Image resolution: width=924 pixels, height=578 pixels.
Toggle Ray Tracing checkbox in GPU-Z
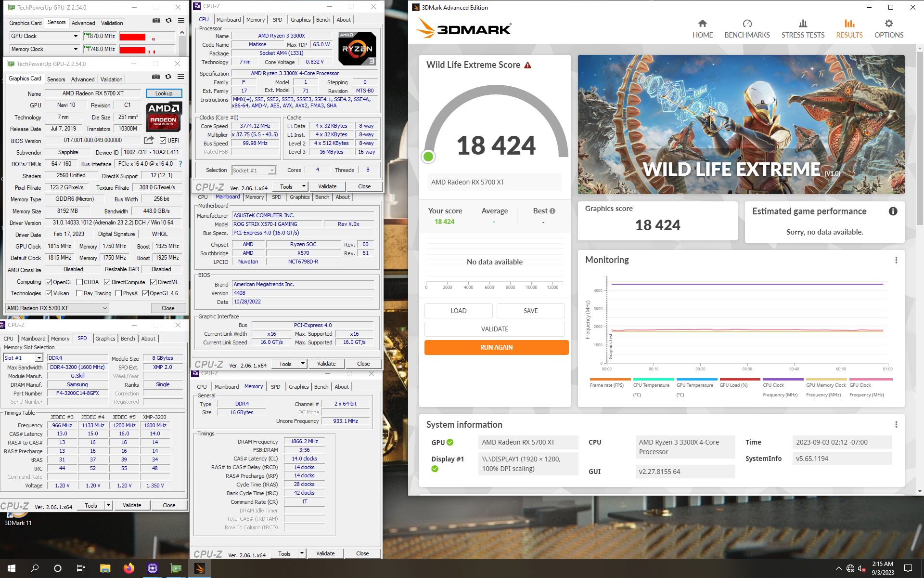pos(79,293)
